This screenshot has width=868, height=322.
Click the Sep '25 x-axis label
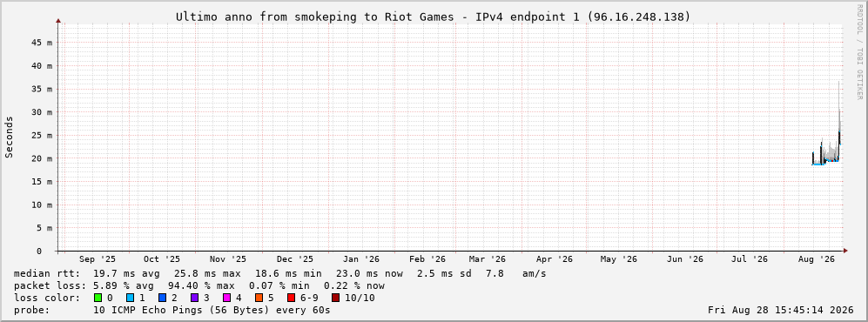click(98, 259)
